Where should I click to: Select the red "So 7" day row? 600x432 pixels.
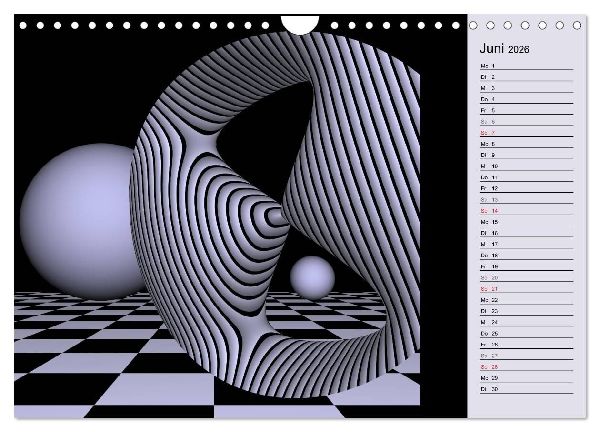coord(527,133)
